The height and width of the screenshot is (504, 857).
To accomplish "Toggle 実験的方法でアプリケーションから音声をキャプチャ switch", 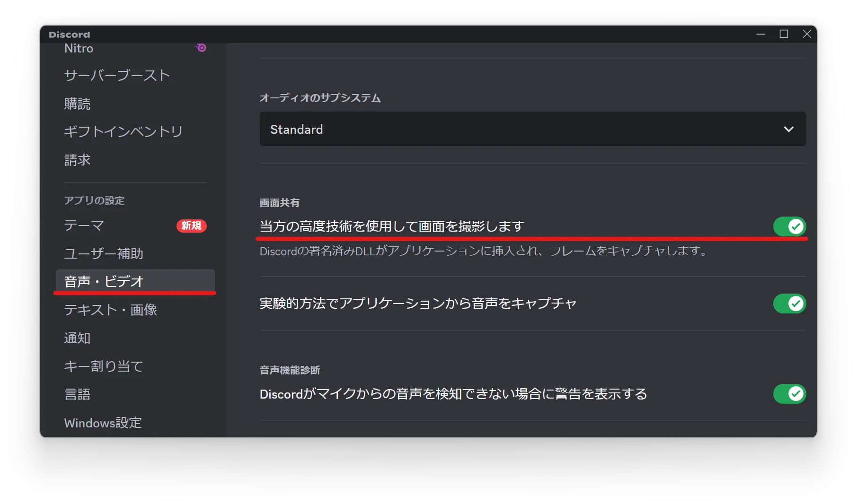I will tap(789, 304).
